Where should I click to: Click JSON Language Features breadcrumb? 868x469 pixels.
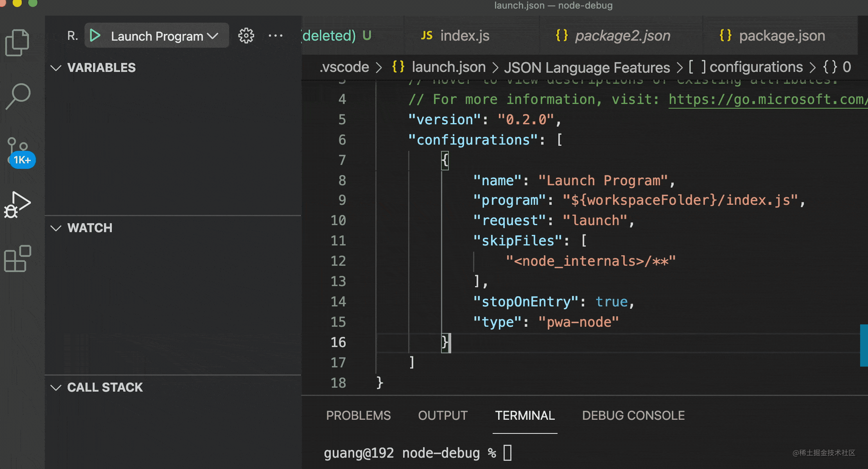587,67
